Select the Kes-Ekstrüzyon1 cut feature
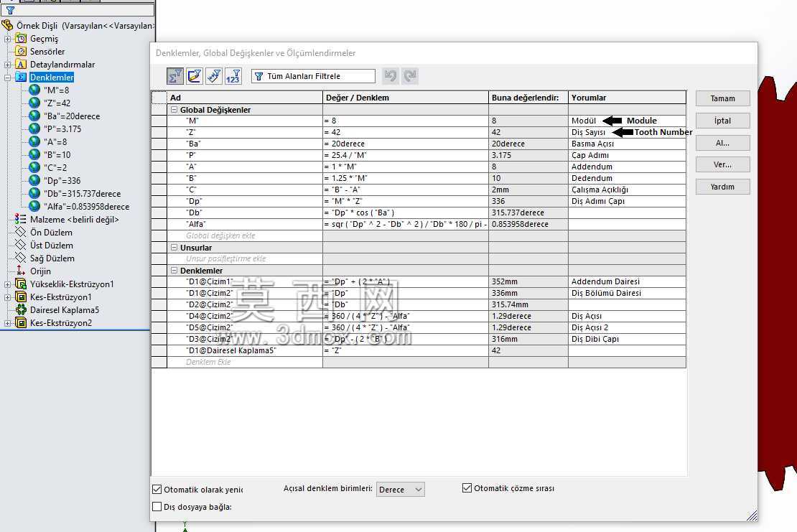This screenshot has width=797, height=532. click(x=60, y=297)
